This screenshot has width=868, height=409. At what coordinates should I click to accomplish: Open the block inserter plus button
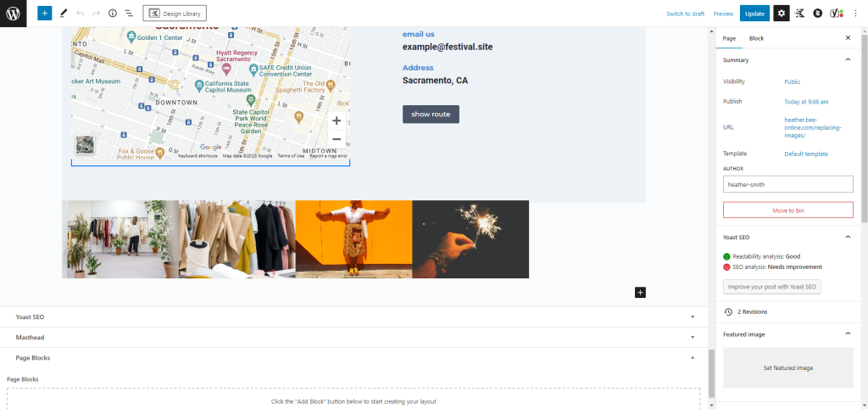click(44, 14)
